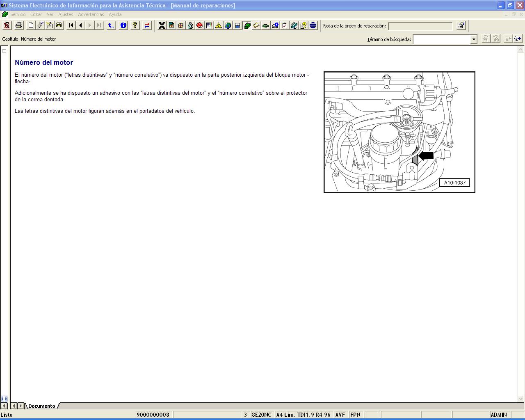
Task: Click the yellow question mark help icon
Action: pyautogui.click(x=135, y=25)
